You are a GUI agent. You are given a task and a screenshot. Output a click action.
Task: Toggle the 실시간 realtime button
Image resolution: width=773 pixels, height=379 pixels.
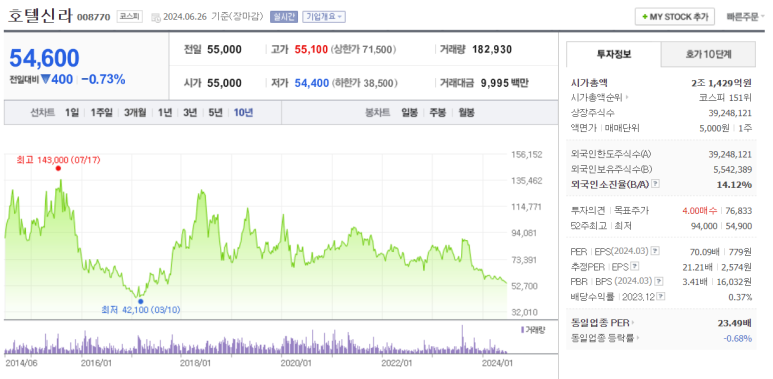283,16
